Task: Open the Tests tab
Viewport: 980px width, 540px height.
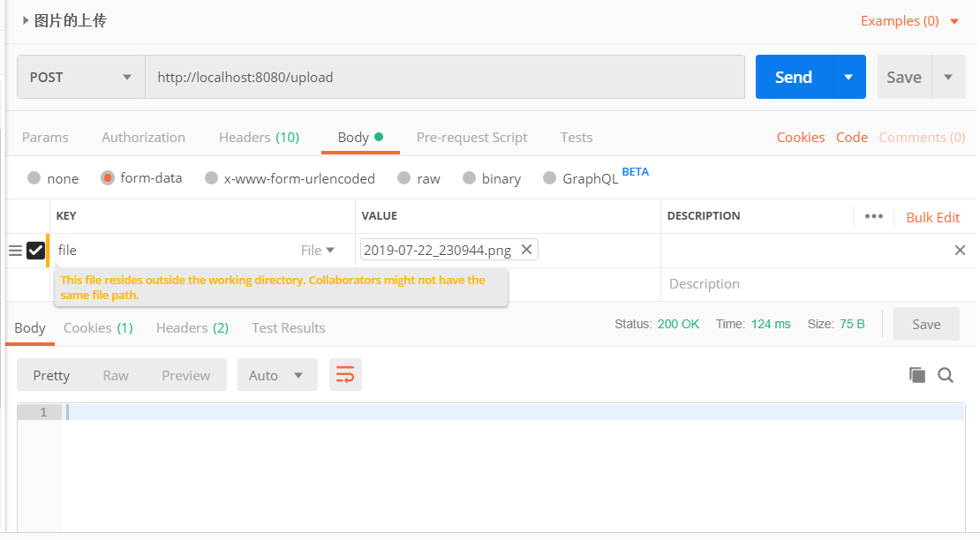Action: tap(577, 138)
